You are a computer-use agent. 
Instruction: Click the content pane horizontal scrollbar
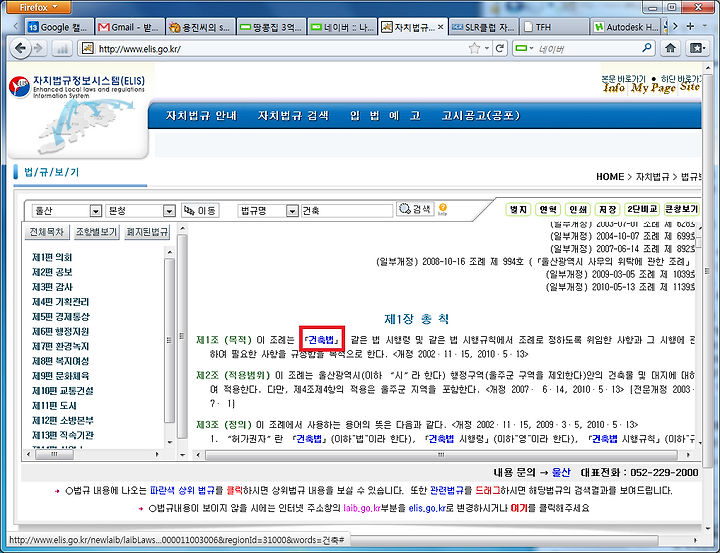(441, 455)
